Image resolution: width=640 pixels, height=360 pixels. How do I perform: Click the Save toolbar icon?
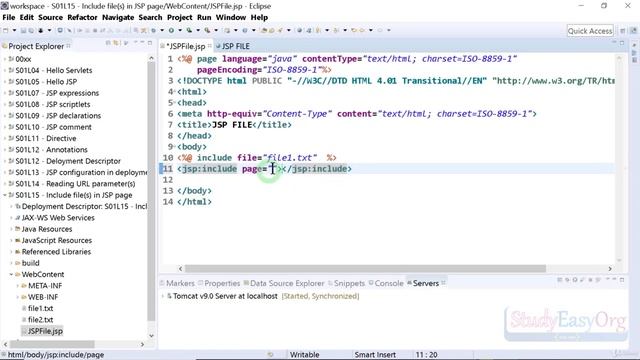coord(23,30)
